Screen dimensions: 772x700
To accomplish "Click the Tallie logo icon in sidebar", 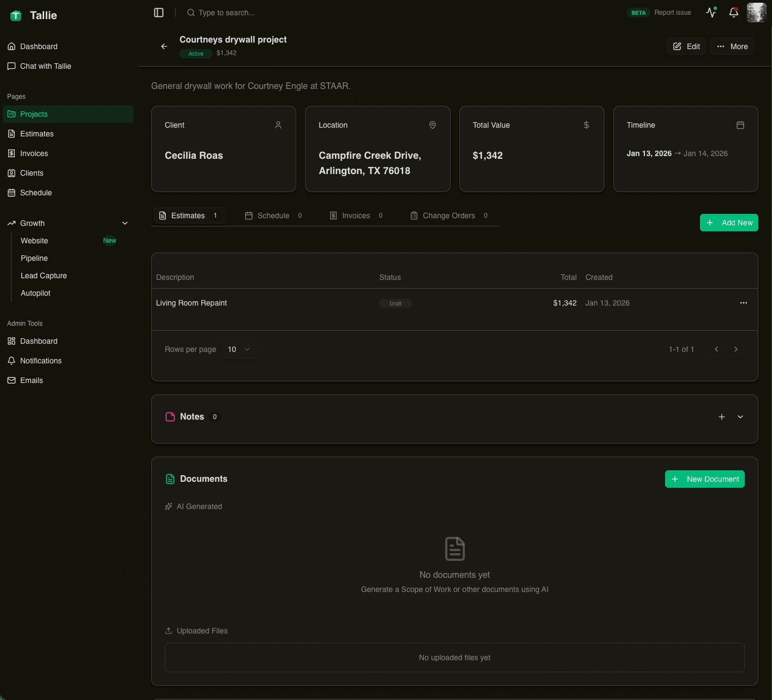I will tap(15, 15).
